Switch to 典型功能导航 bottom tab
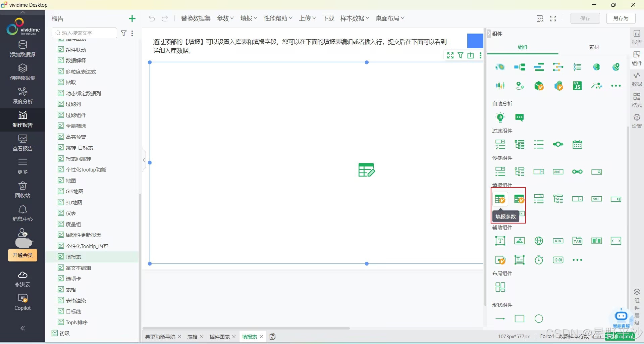The height and width of the screenshot is (344, 644). click(160, 337)
